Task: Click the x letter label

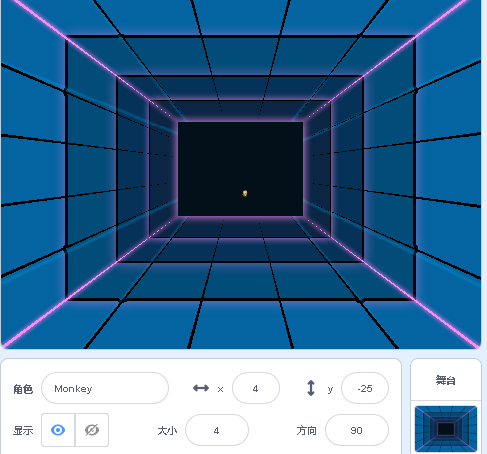Action: [220, 389]
